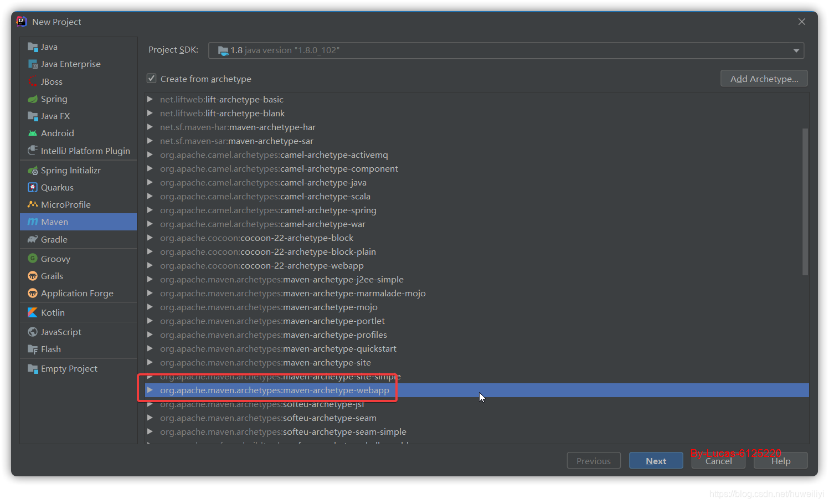Image resolution: width=829 pixels, height=504 pixels.
Task: Click the Project SDK combo box field
Action: [506, 50]
